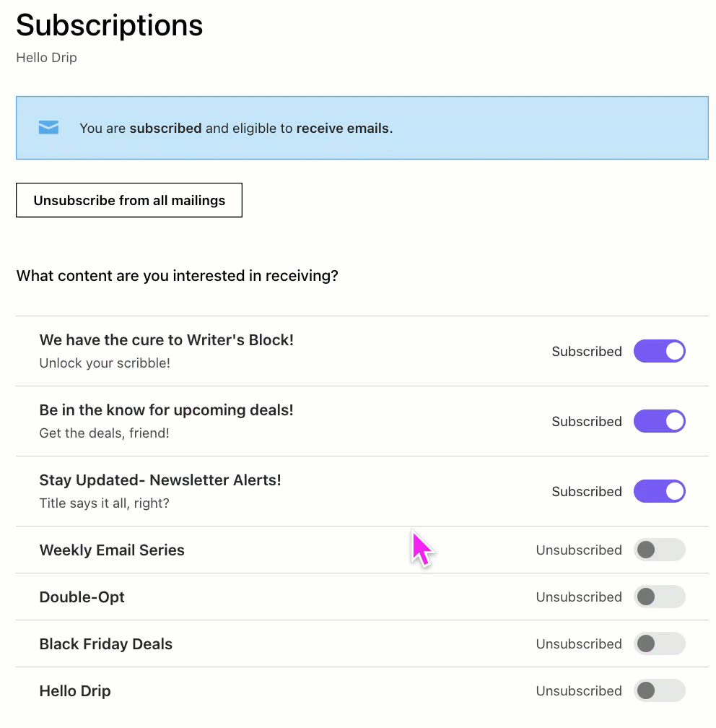Click the envelope icon in the banner
The height and width of the screenshot is (728, 716).
[x=48, y=127]
